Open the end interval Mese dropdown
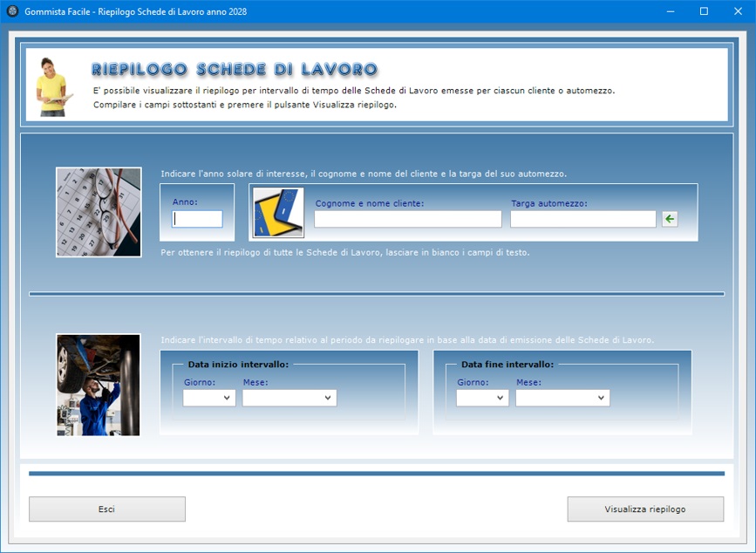Image resolution: width=756 pixels, height=553 pixels. [x=562, y=398]
